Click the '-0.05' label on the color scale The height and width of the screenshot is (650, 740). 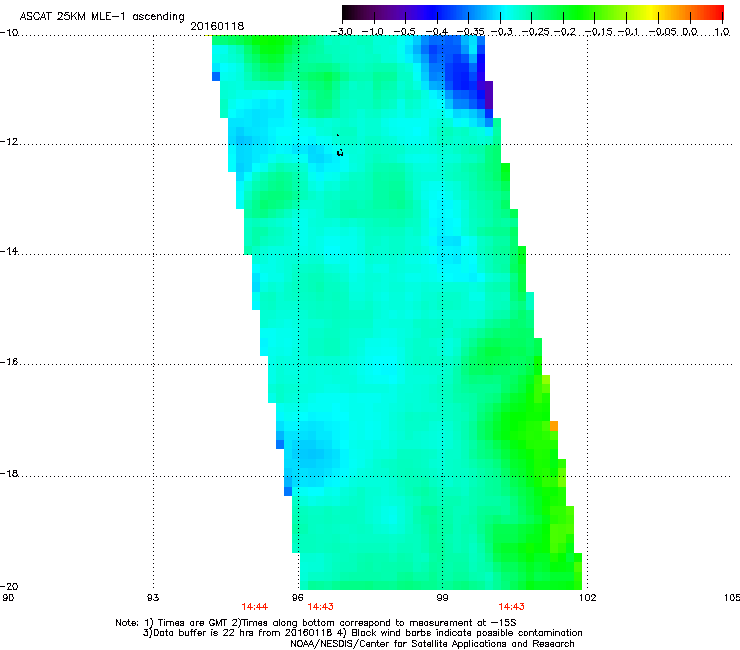664,32
